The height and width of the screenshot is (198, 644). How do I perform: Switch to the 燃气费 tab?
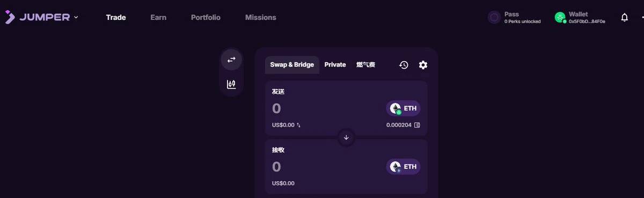pos(365,64)
